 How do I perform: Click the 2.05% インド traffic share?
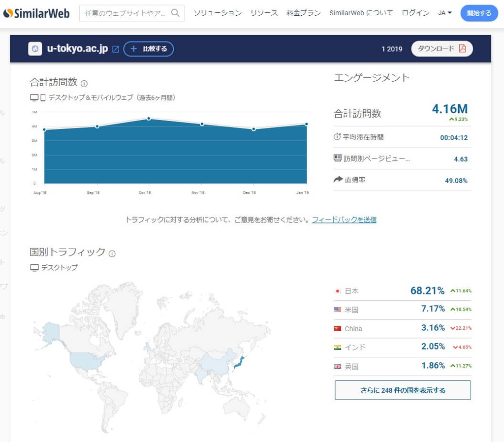coord(433,346)
